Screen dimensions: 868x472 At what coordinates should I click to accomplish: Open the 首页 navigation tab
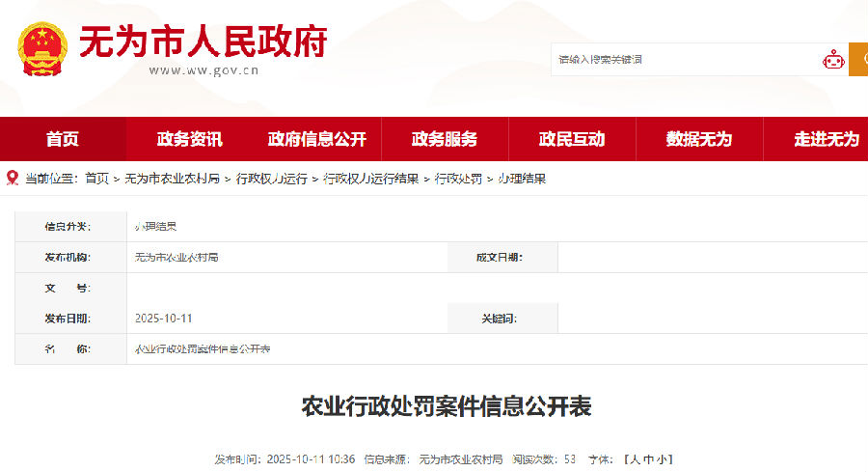[x=63, y=139]
